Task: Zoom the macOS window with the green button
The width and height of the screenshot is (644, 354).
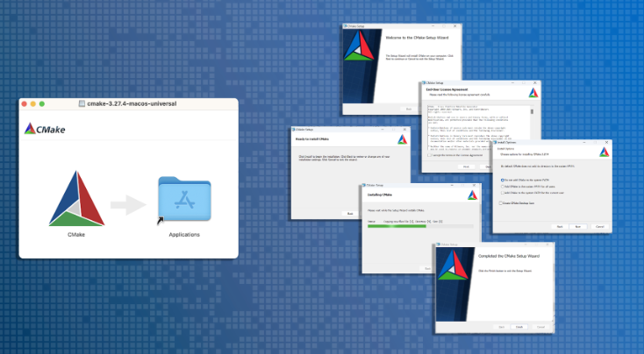Action: click(42, 104)
